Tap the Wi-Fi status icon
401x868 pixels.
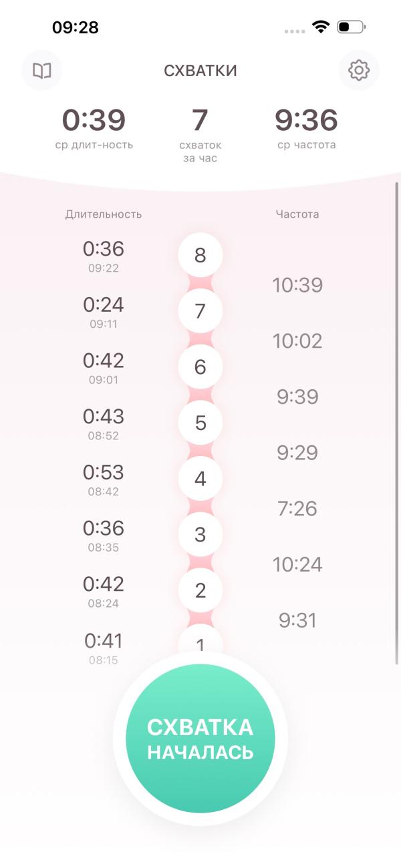click(321, 27)
